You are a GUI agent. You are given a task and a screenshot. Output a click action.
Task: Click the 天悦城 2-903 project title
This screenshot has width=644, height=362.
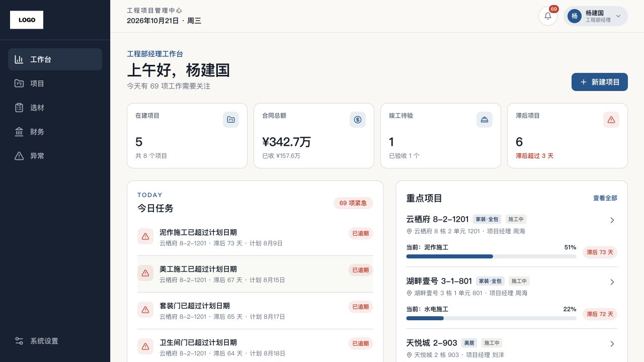[432, 343]
